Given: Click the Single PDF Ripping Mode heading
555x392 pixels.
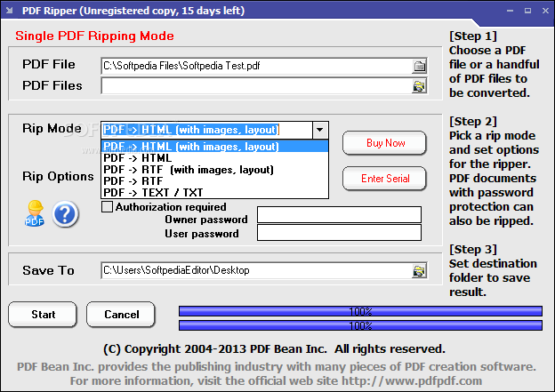Looking at the screenshot, I should point(94,36).
